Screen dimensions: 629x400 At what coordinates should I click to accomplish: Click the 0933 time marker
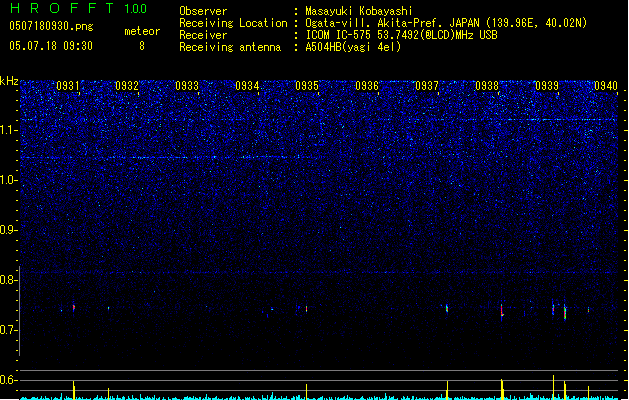click(187, 86)
